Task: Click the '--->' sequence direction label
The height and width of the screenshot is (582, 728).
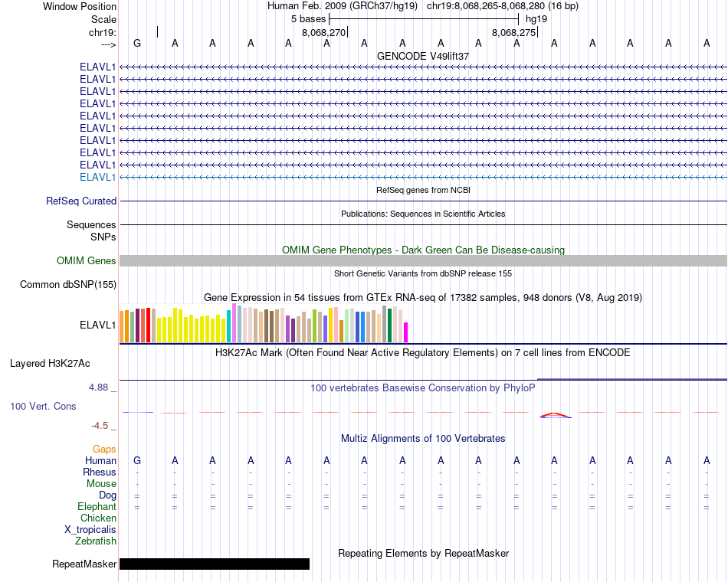Action: point(109,44)
